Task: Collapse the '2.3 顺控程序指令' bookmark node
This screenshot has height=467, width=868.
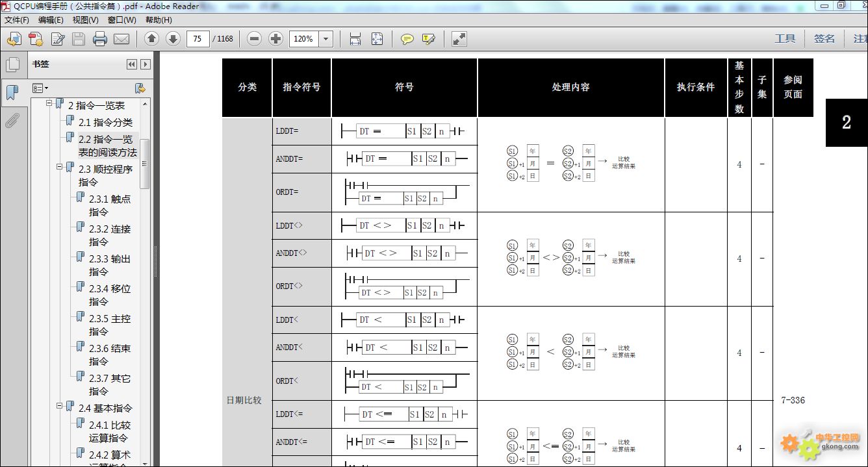Action: (x=59, y=166)
